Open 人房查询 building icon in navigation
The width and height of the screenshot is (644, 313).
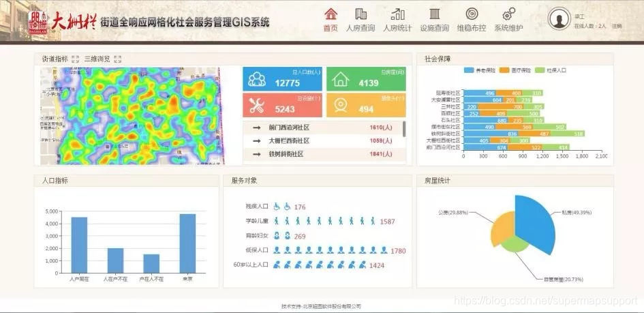361,14
